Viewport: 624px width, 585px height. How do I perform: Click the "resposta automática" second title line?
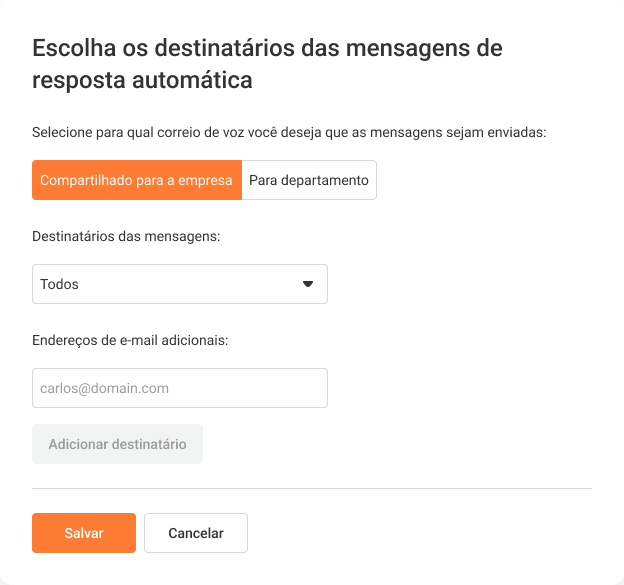142,81
